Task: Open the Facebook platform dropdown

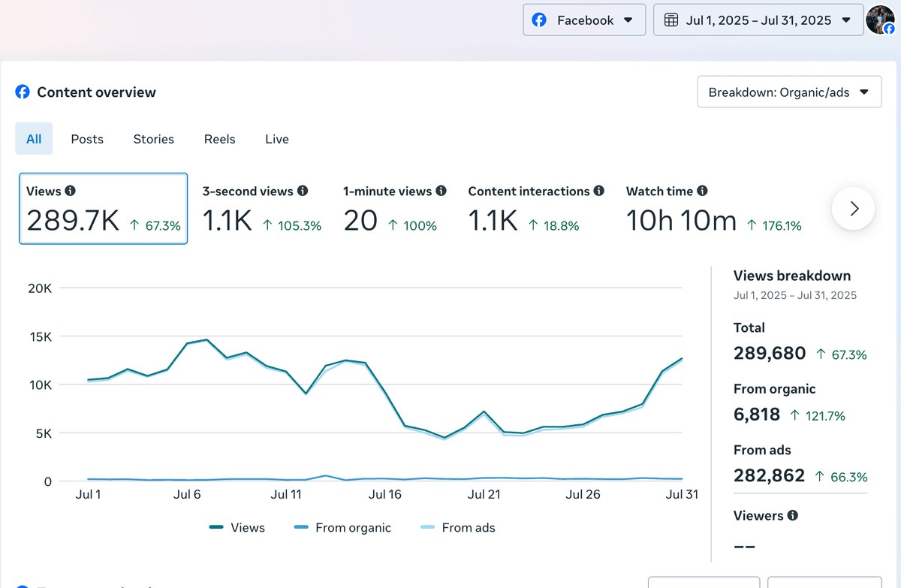Action: pyautogui.click(x=584, y=20)
